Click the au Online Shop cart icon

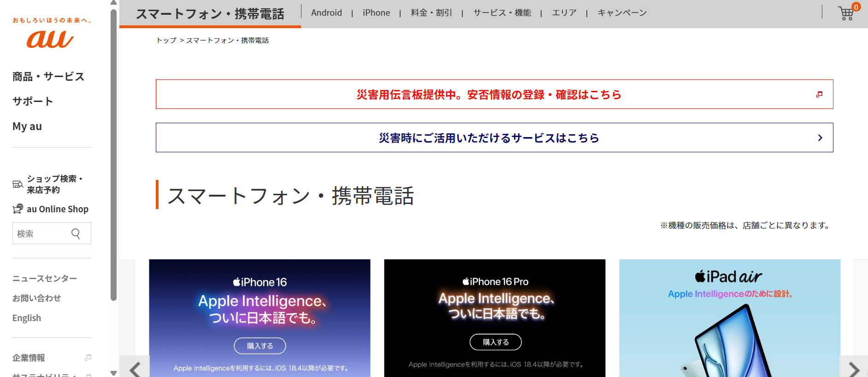click(18, 209)
